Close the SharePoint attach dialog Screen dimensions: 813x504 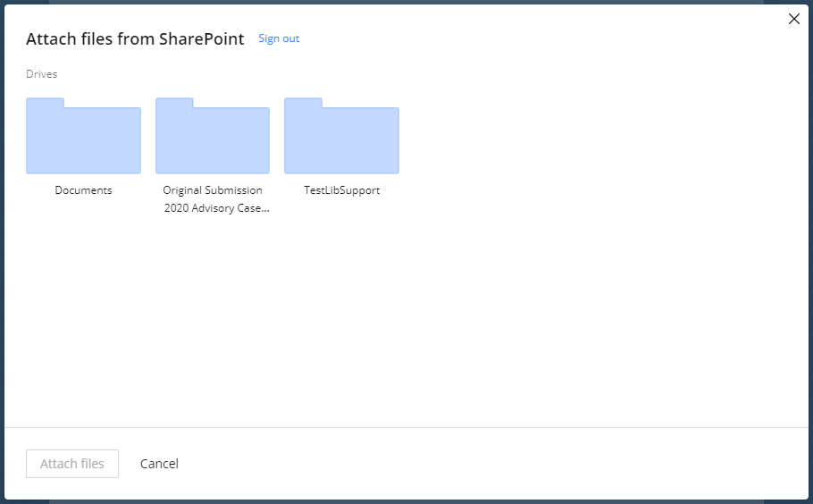click(x=793, y=19)
